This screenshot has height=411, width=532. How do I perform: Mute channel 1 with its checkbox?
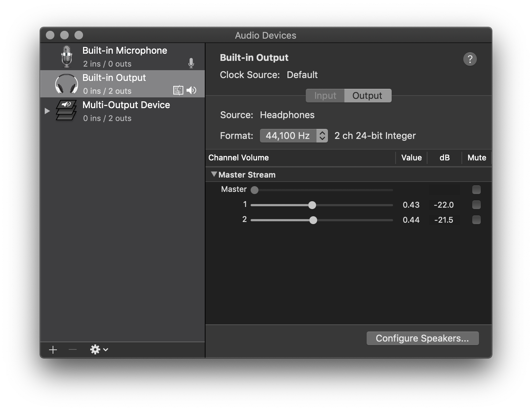click(x=477, y=205)
